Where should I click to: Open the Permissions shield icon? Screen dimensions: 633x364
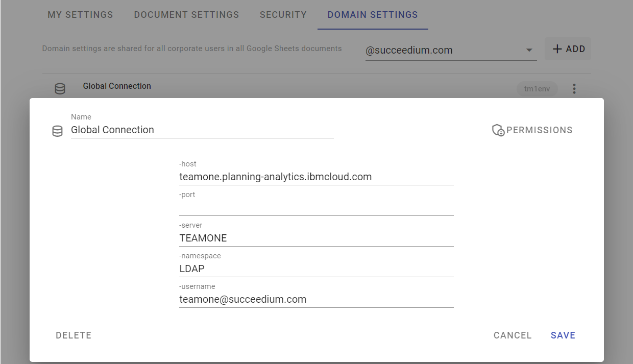coord(498,130)
